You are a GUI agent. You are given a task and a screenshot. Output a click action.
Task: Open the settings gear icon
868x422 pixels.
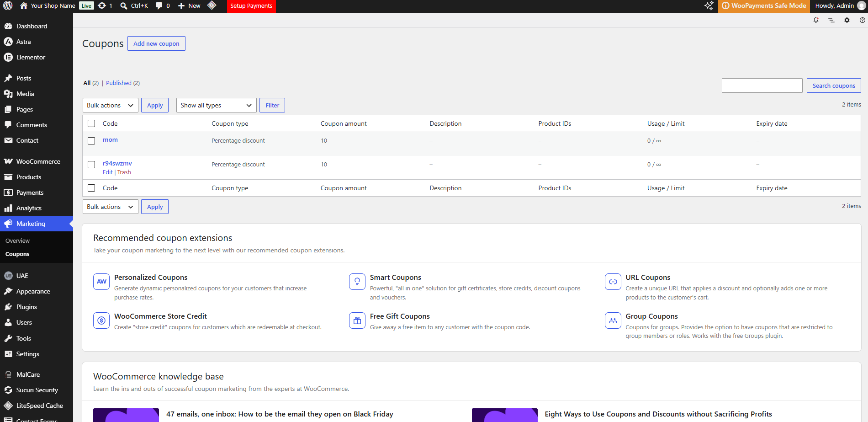pyautogui.click(x=847, y=20)
